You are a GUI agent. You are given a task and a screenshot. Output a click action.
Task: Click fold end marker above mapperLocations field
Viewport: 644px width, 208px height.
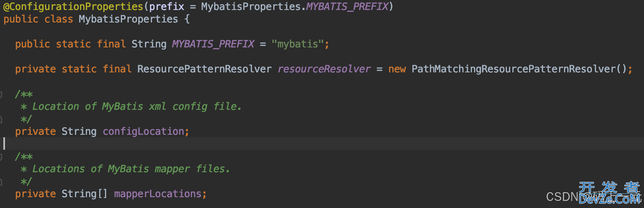[1, 182]
